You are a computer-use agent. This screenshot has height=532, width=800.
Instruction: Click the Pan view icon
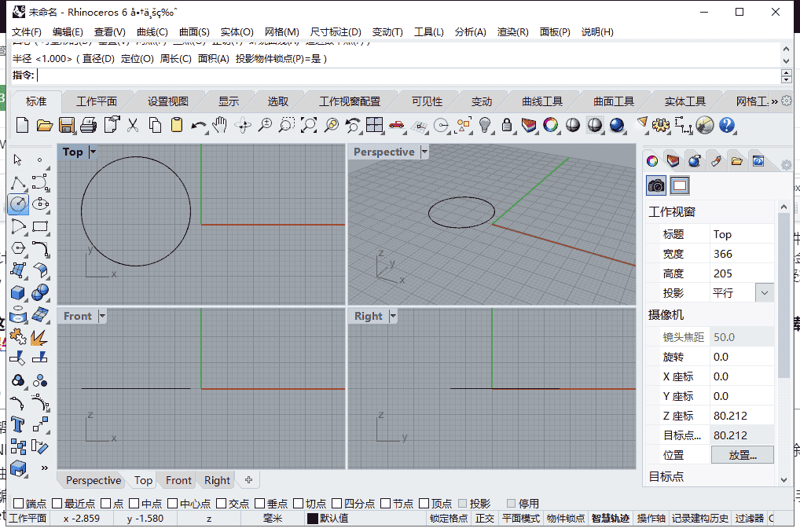[x=221, y=124]
